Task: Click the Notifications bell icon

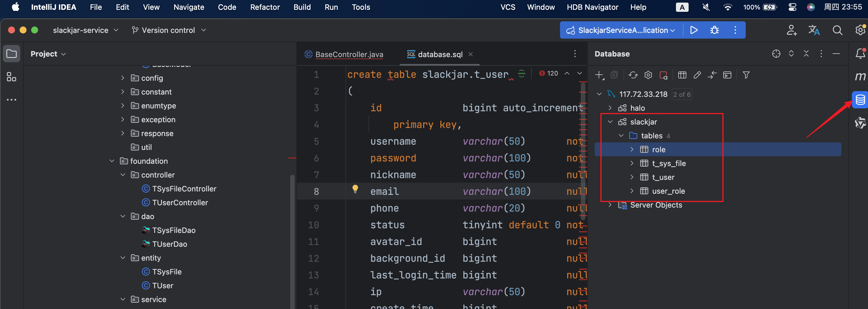Action: 860,54
